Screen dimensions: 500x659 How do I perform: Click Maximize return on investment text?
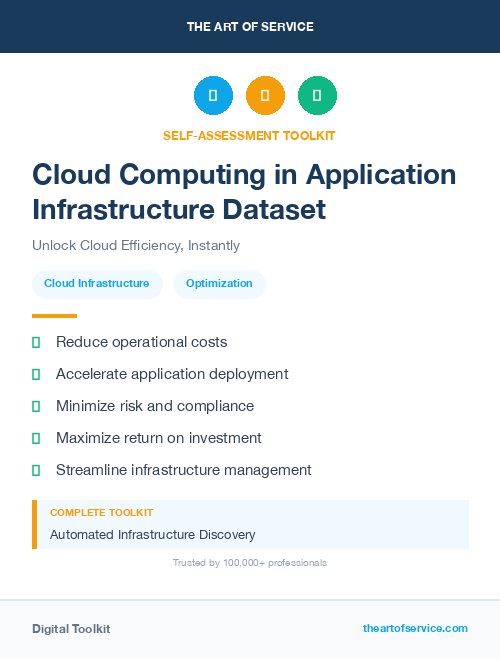[159, 438]
